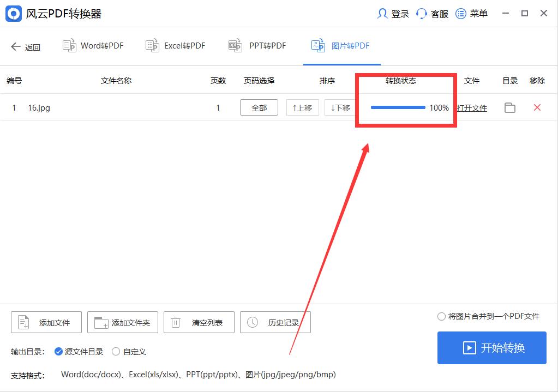Click the 清空列表 trash icon
Image resolution: width=558 pixels, height=392 pixels.
[175, 322]
